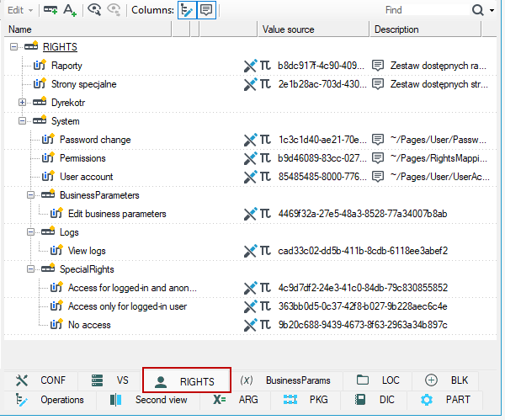
Task: Collapse the RIGHTS root node
Action: pos(13,47)
